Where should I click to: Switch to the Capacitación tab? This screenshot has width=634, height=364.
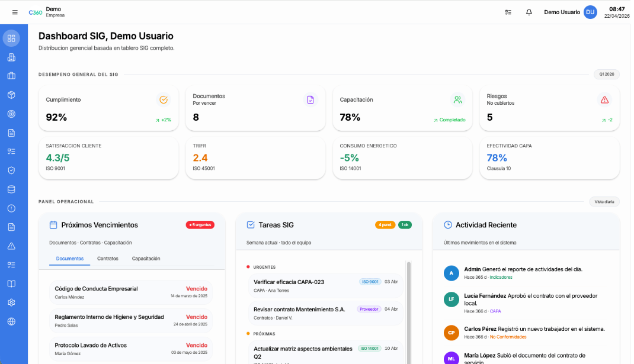pos(146,259)
